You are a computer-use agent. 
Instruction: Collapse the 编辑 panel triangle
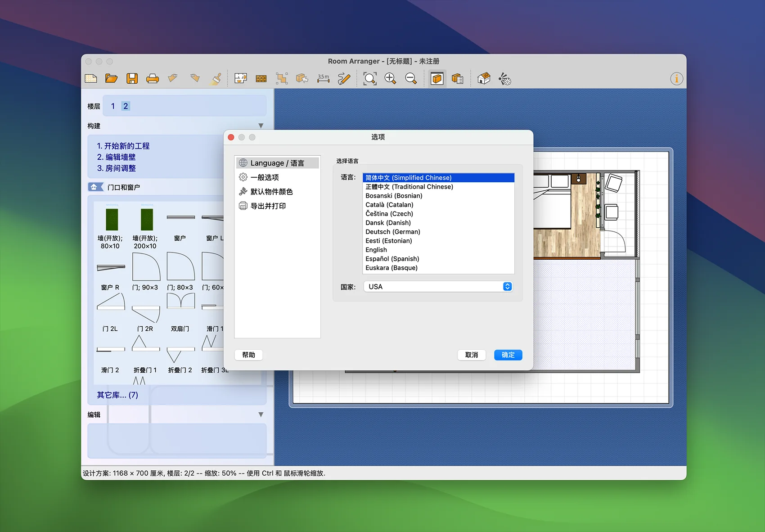click(261, 415)
